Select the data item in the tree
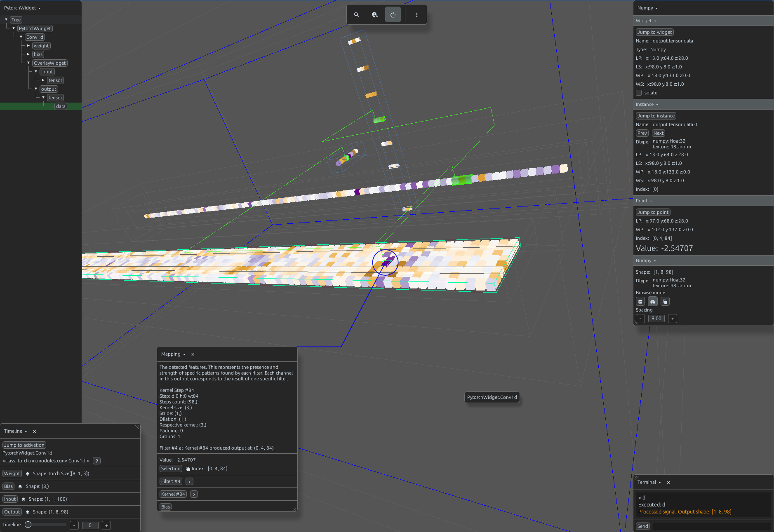Image resolution: width=774 pixels, height=532 pixels. pos(61,106)
